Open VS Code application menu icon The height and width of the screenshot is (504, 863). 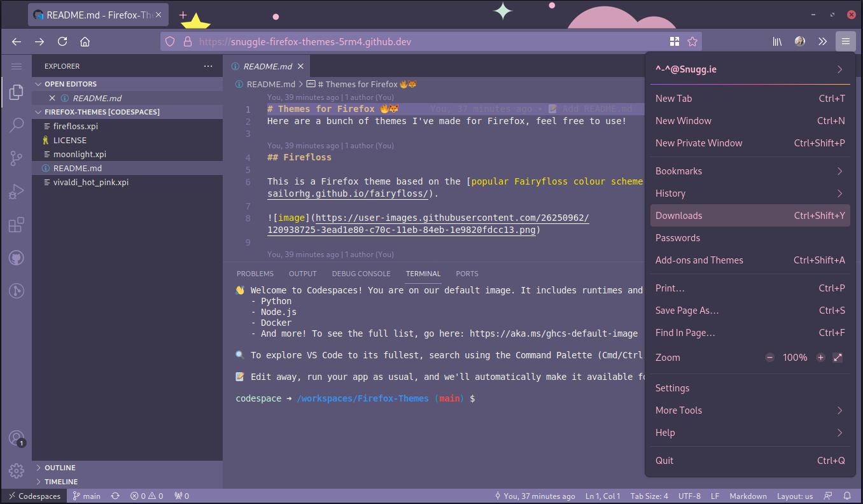point(17,66)
